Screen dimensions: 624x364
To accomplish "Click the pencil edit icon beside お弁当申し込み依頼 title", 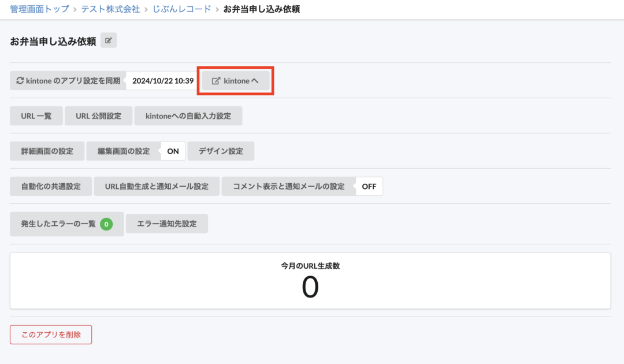I will (x=108, y=40).
